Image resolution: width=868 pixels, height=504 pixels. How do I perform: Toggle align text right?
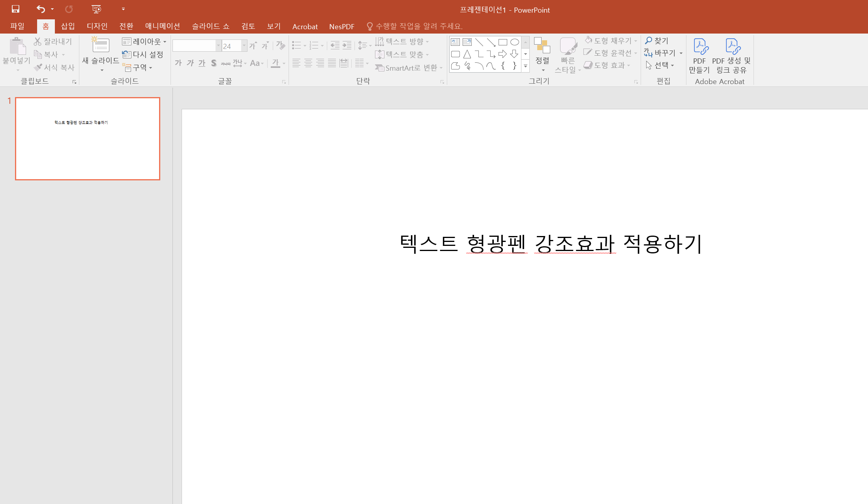click(320, 63)
